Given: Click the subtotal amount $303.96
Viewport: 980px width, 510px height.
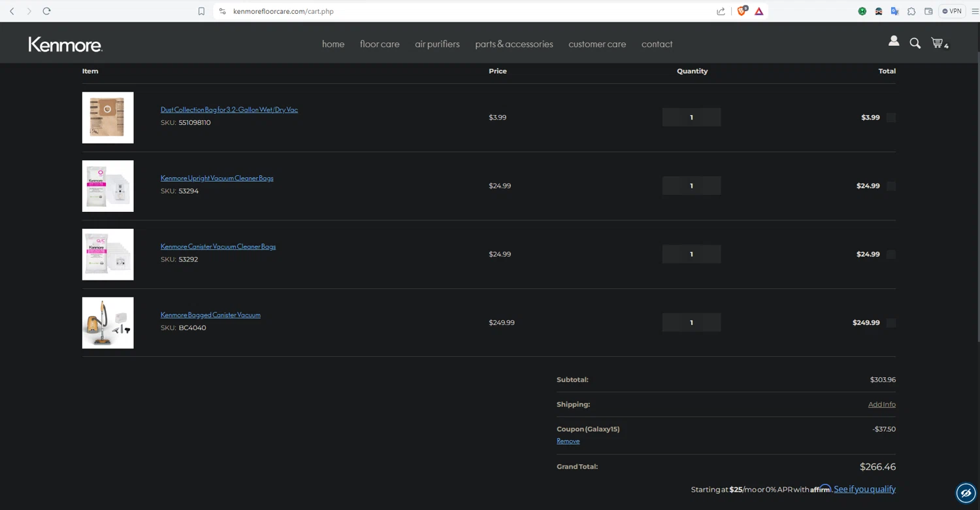Looking at the screenshot, I should click(883, 380).
